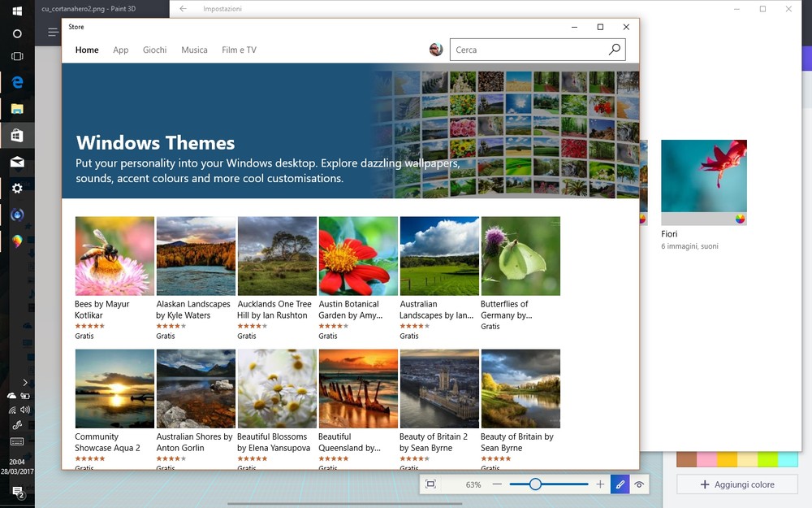Adjust the Paint 3D zoom slider handle
Image resolution: width=812 pixels, height=508 pixels.
[x=535, y=484]
